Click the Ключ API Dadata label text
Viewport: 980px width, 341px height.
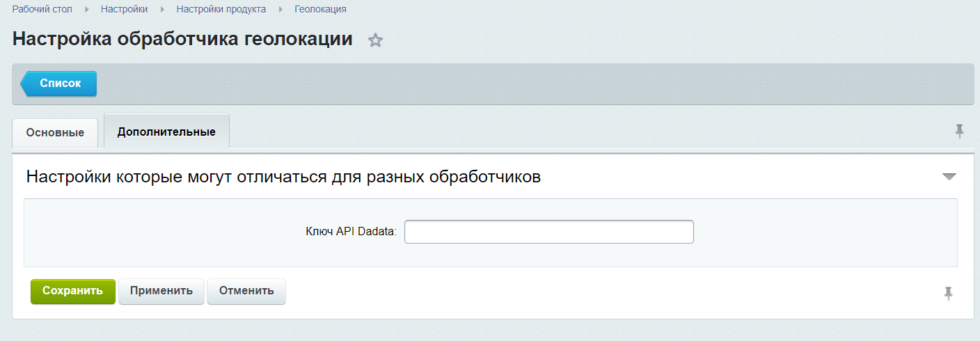coord(351,232)
